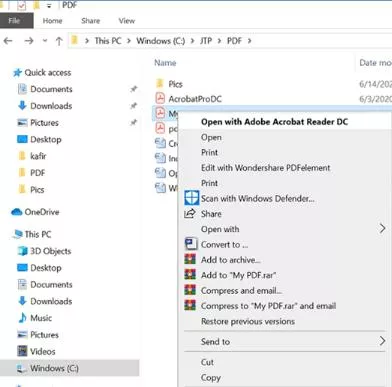Screen dimensions: 392x387
Task: Choose Open with Adobe Acrobat Reader DC
Action: click(274, 122)
